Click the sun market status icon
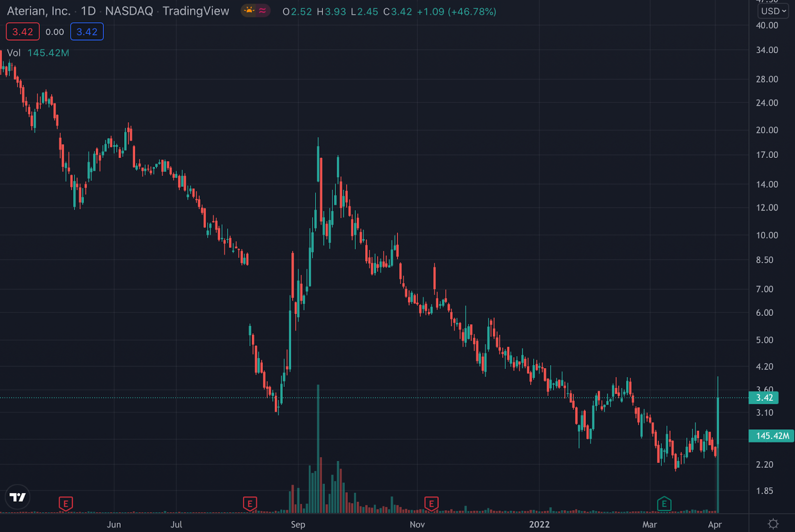Screen dimensions: 795x532 (x=249, y=10)
